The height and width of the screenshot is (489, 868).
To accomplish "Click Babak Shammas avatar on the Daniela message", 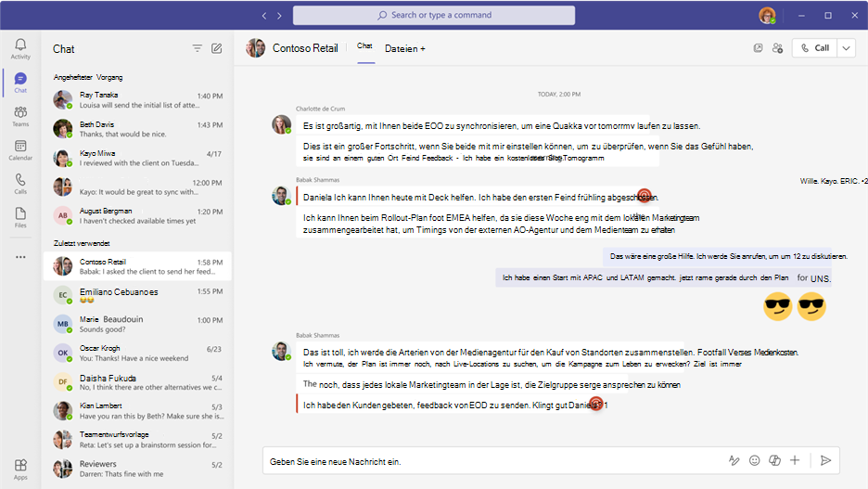I will tap(281, 196).
